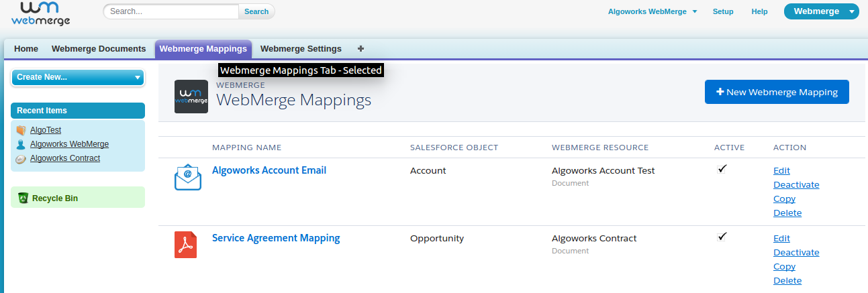Switch to the Webmerge Documents tab
The width and height of the screenshot is (868, 293).
[99, 48]
